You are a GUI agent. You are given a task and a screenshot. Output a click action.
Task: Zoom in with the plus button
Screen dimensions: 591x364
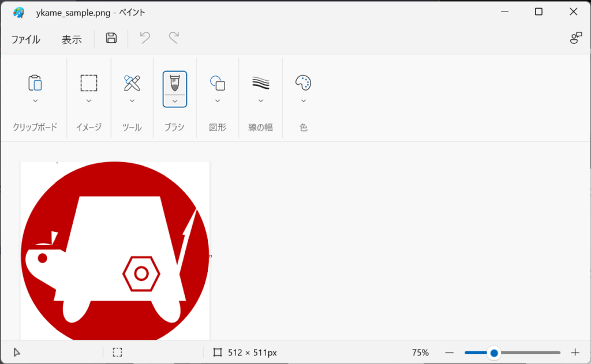click(575, 352)
